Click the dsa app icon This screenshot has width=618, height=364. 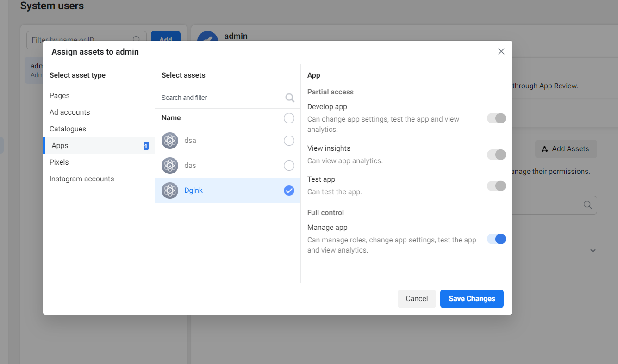(170, 141)
